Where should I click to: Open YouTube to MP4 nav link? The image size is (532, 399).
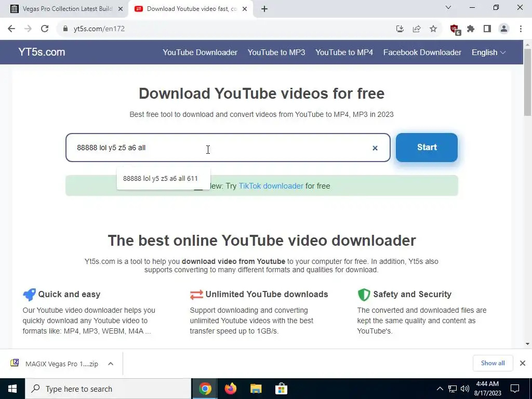(x=344, y=52)
